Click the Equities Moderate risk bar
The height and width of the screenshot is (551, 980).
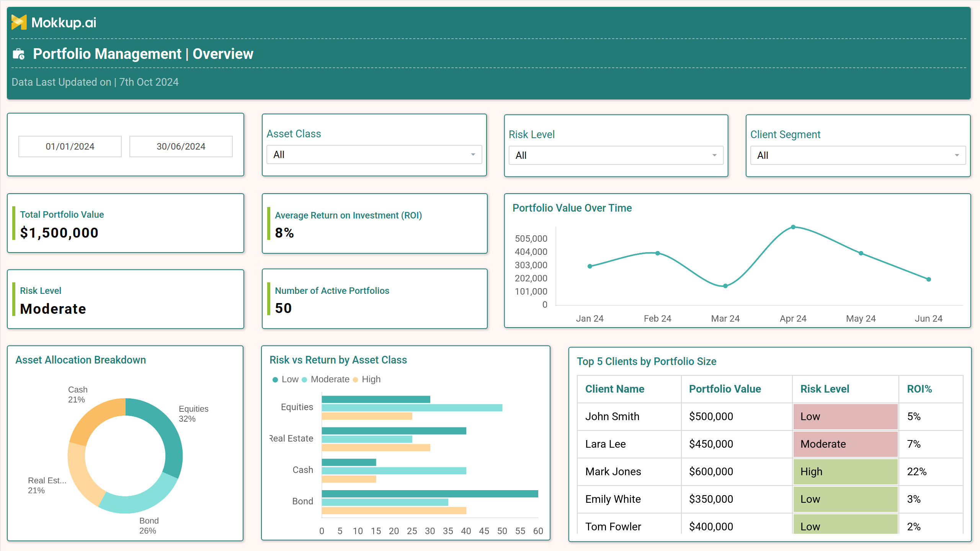(x=412, y=408)
